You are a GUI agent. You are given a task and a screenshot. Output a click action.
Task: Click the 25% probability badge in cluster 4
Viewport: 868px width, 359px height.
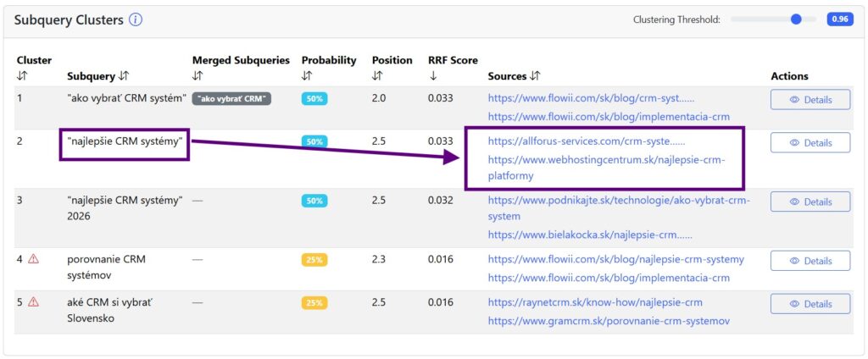(x=314, y=259)
